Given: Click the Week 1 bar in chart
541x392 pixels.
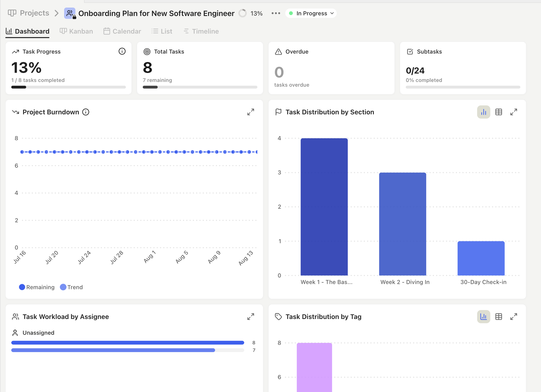Looking at the screenshot, I should (324, 207).
